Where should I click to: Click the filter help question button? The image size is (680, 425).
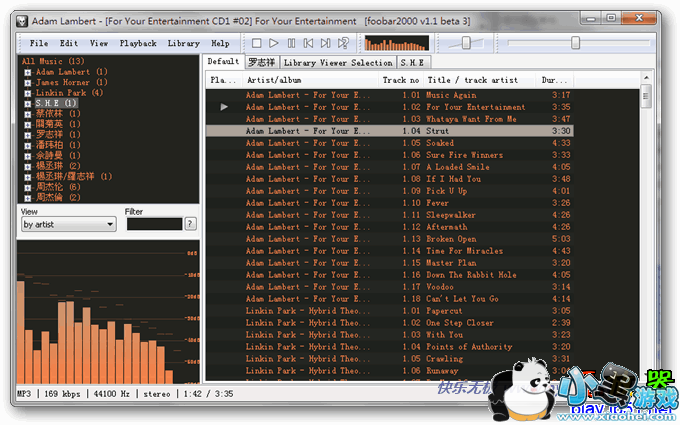(190, 224)
